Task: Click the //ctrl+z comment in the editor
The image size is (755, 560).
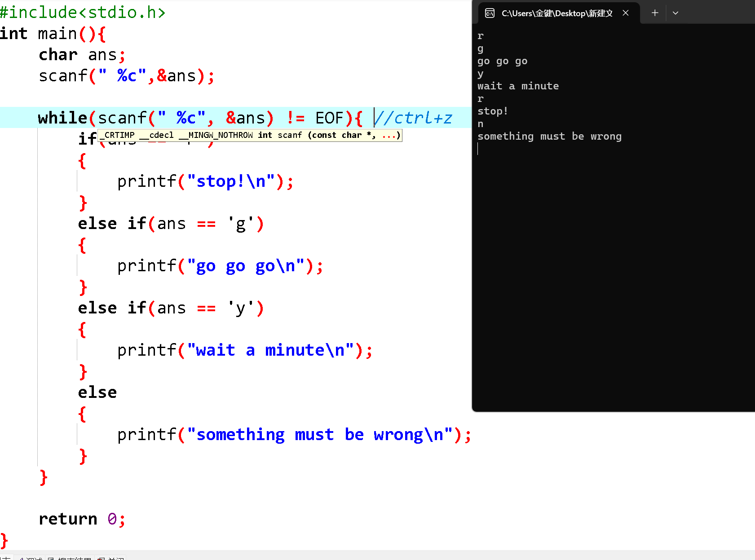Action: [414, 118]
